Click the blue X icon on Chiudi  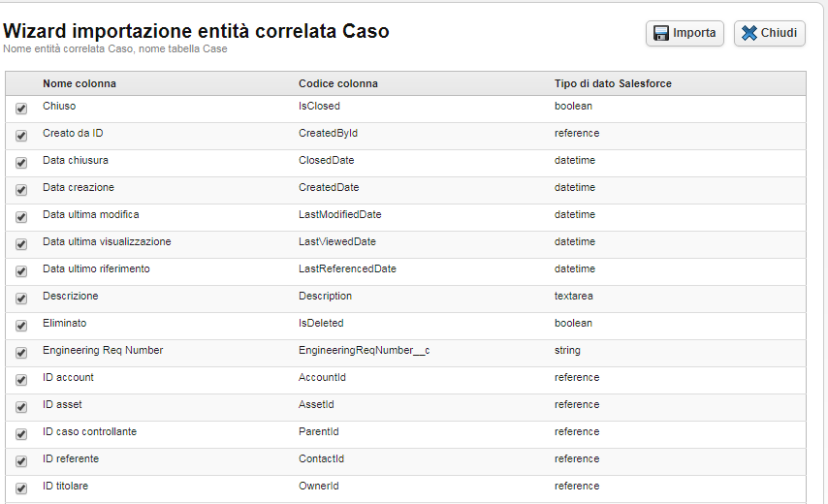pyautogui.click(x=748, y=33)
